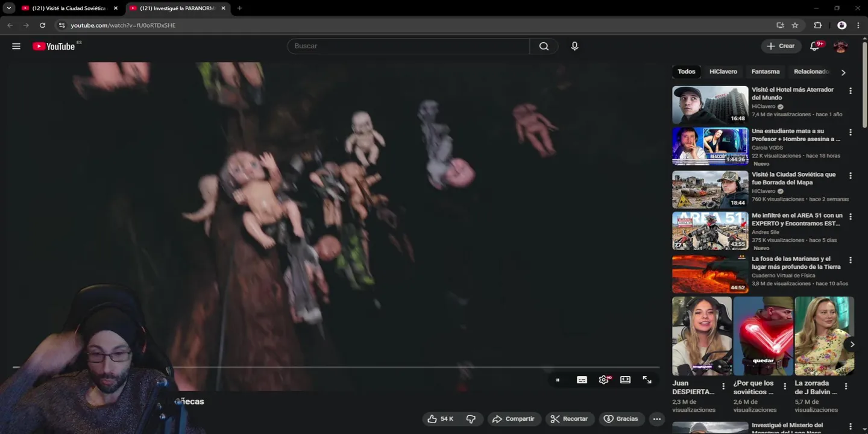Open HiClavero channel under Ciudad Soviética video
The width and height of the screenshot is (868, 434).
point(765,191)
